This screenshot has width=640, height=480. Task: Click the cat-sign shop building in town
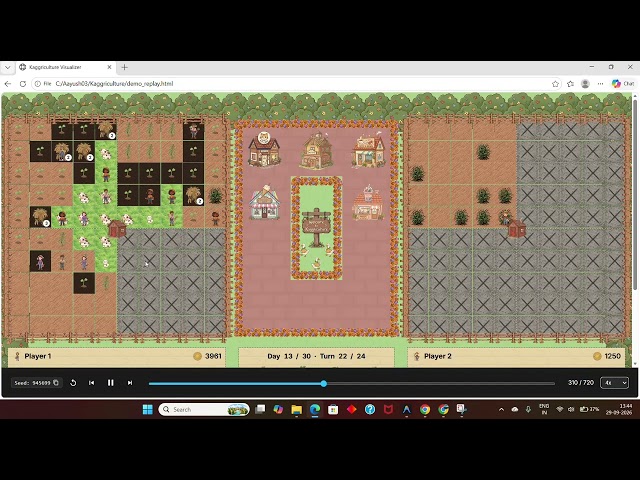pos(264,149)
